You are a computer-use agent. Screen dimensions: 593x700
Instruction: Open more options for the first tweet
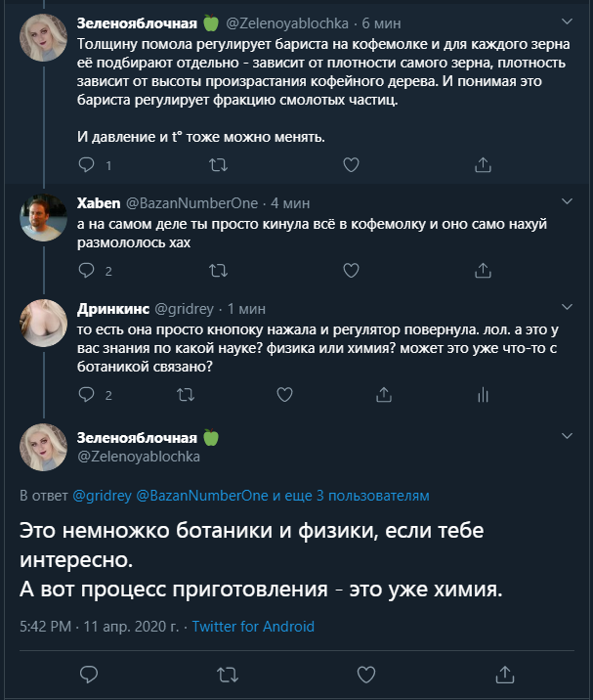(x=569, y=20)
